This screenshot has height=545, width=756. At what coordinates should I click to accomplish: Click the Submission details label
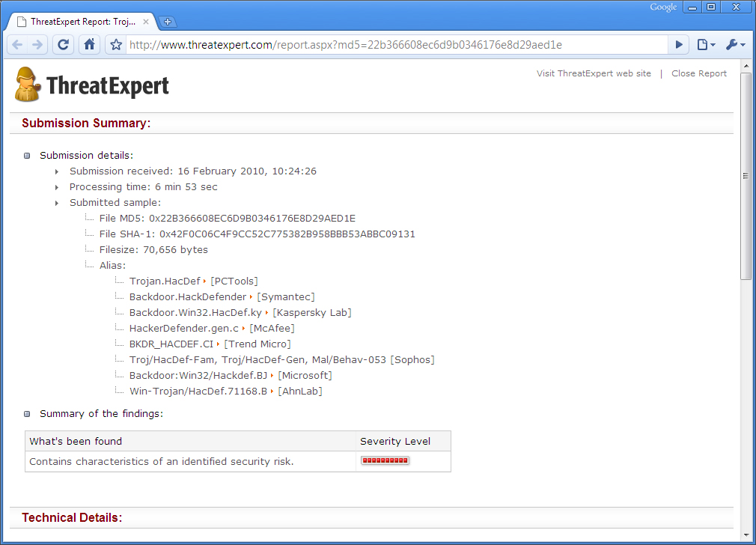coord(86,155)
